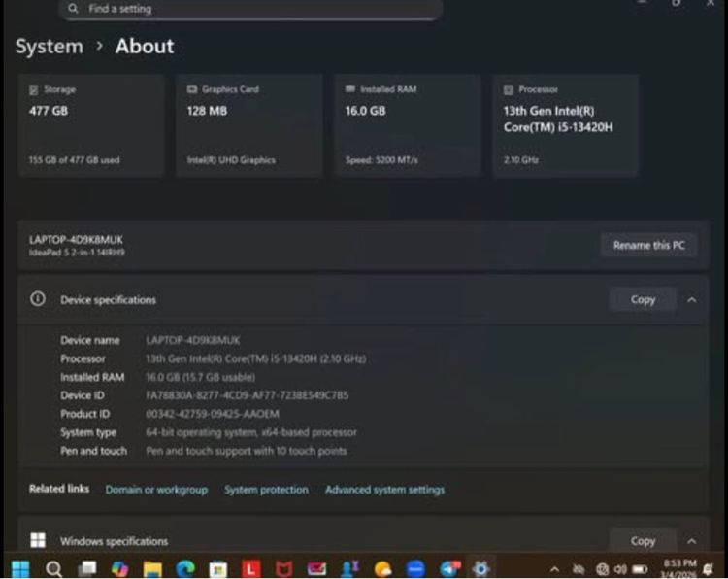This screenshot has height=579, width=728.
Task: Show hidden tray icons chevron
Action: [x=554, y=569]
